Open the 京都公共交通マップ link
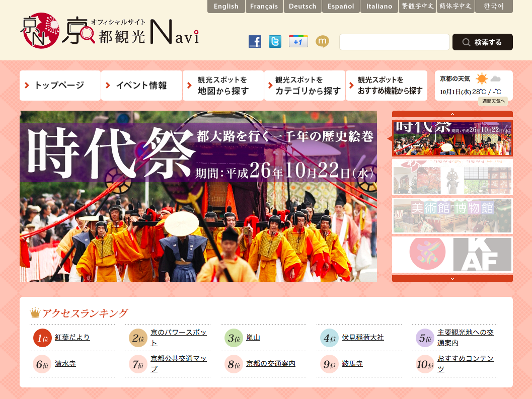Screen dimensions: 532x399 [x=179, y=363]
